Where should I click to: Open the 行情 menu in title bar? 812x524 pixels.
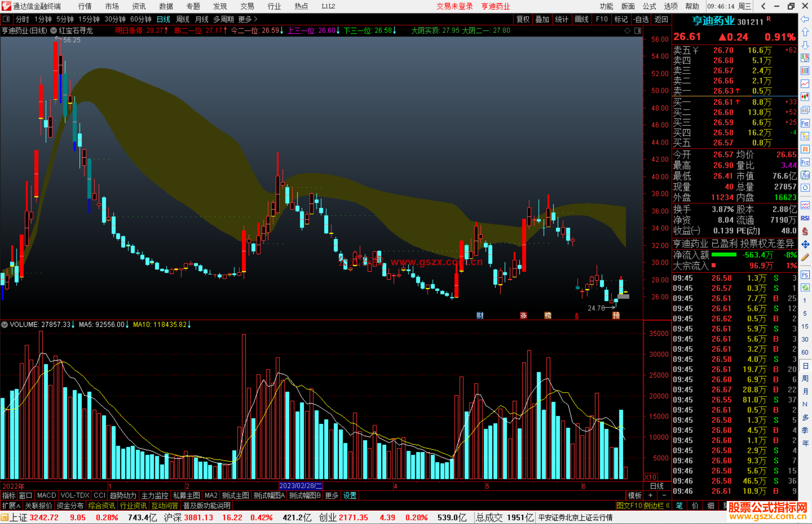(85, 6)
